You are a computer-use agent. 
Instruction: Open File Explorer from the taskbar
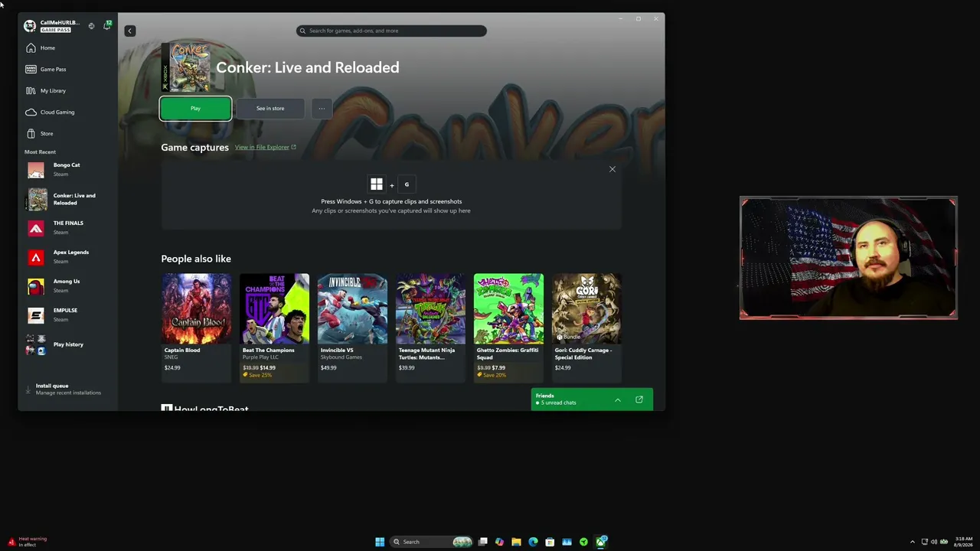tap(517, 542)
